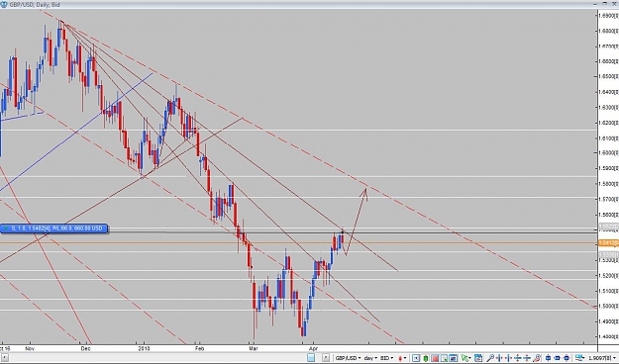Click the Dec label on time axis

tap(85, 348)
